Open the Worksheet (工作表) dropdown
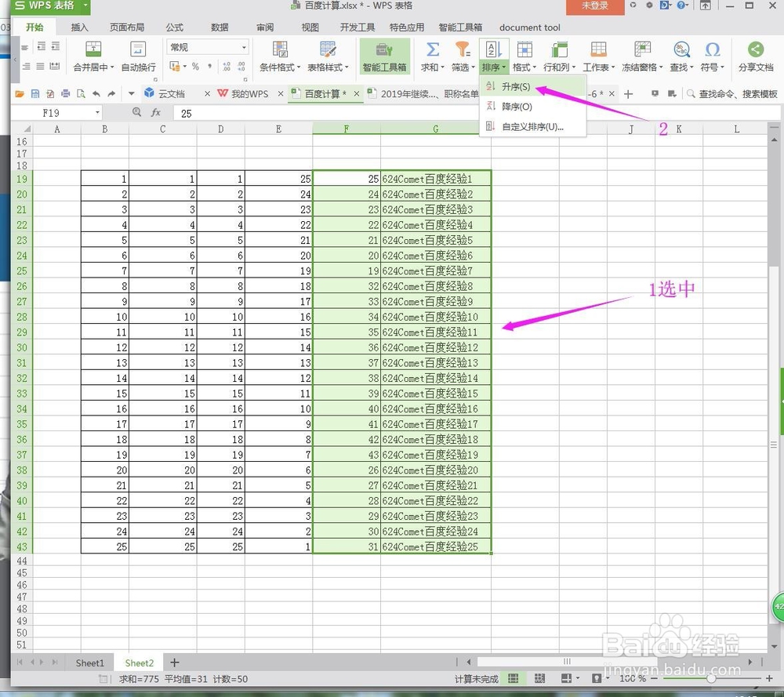This screenshot has height=697, width=784. [598, 56]
